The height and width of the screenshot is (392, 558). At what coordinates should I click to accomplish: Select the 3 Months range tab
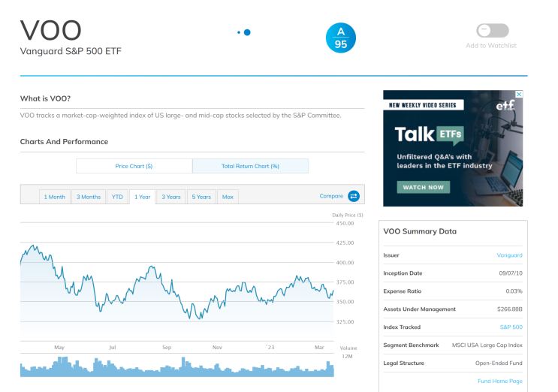pyautogui.click(x=89, y=197)
